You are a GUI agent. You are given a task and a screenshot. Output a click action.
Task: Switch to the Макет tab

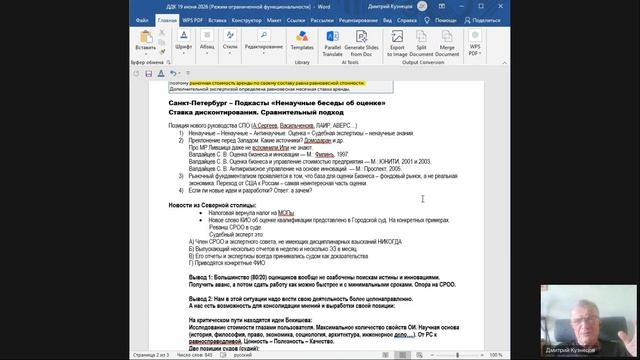click(274, 20)
